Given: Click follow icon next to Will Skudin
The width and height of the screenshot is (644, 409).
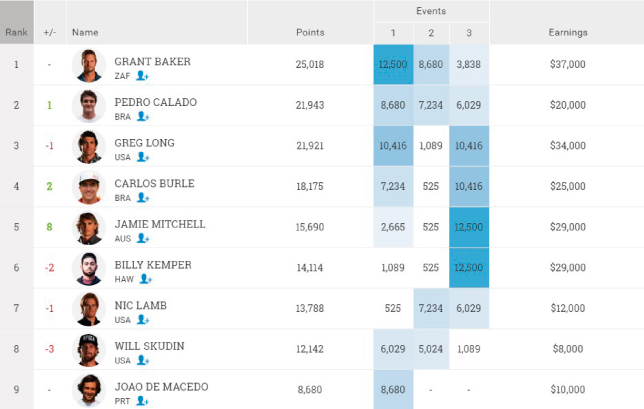Looking at the screenshot, I should pyautogui.click(x=143, y=360).
